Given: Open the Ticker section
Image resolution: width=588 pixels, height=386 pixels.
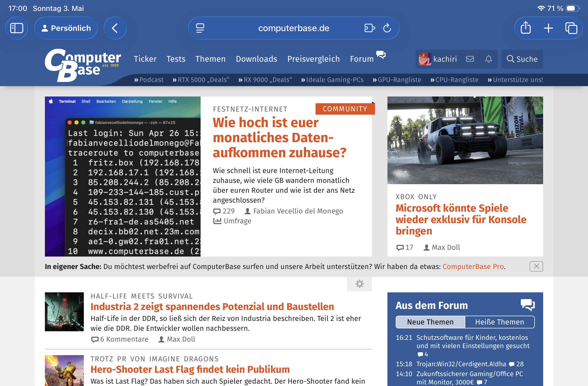Looking at the screenshot, I should (145, 59).
